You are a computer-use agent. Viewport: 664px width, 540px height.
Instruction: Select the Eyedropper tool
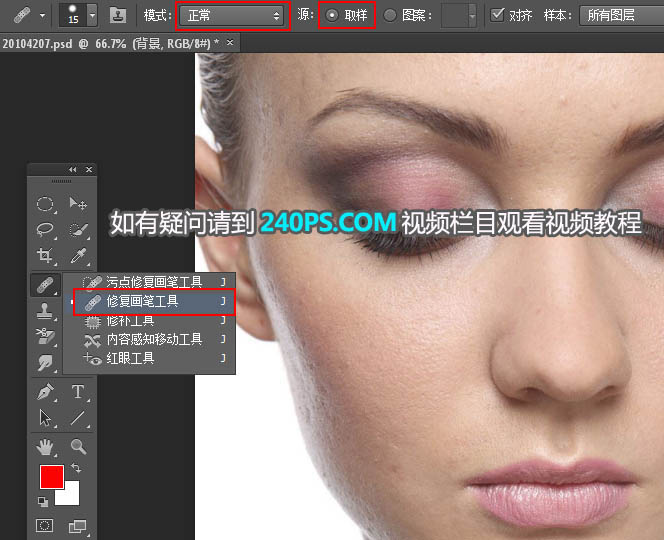coord(78,256)
